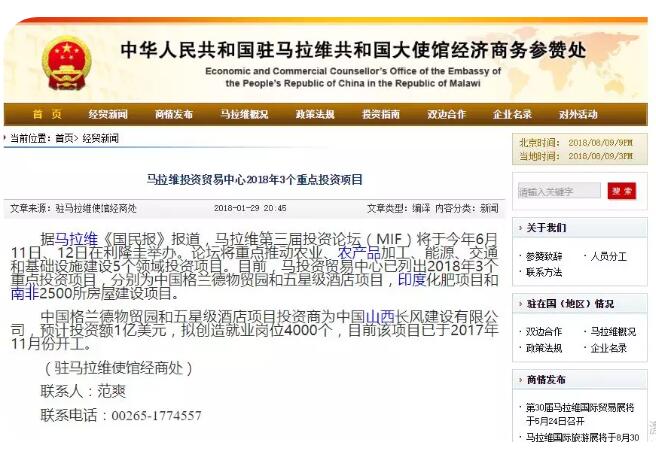Open the 商情发布 navigation menu
656x458 pixels.
(174, 114)
